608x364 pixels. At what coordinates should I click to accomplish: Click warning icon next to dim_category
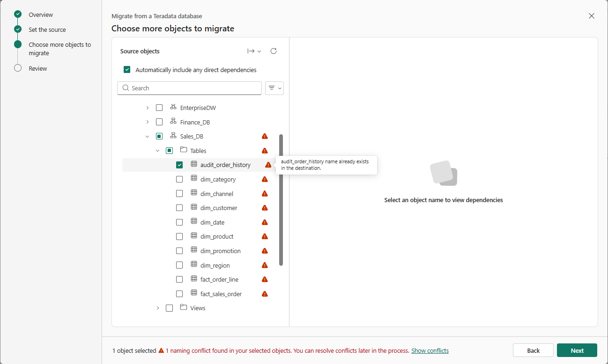[x=265, y=179]
